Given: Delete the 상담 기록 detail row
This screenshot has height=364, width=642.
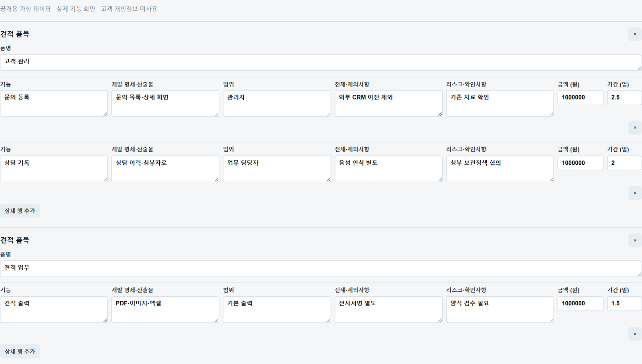Looking at the screenshot, I should tap(635, 193).
